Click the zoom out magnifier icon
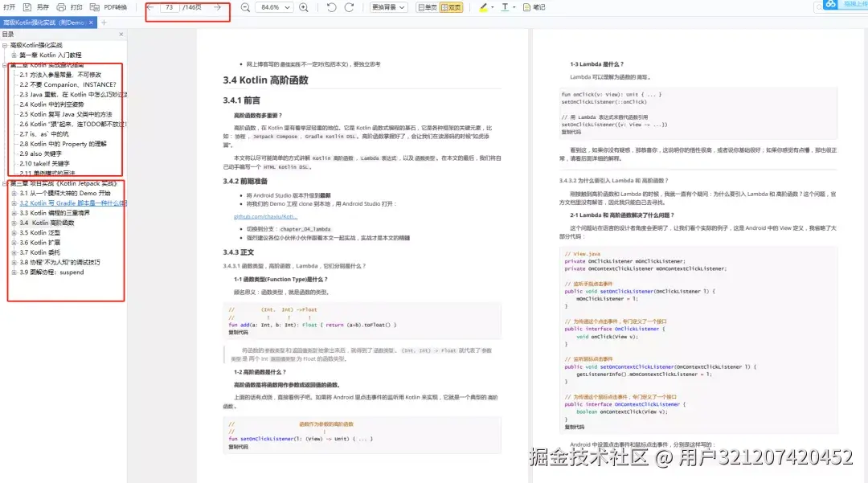868x483 pixels. pos(245,7)
